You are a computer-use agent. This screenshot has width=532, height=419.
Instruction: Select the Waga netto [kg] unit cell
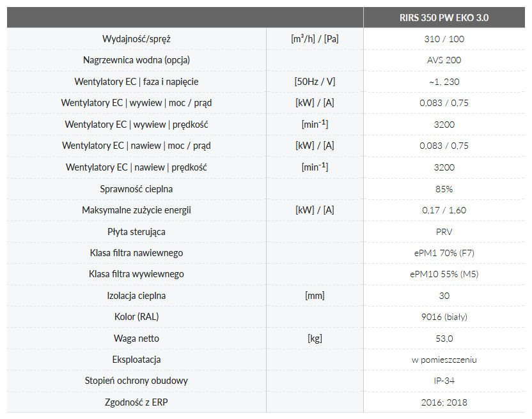(315, 339)
